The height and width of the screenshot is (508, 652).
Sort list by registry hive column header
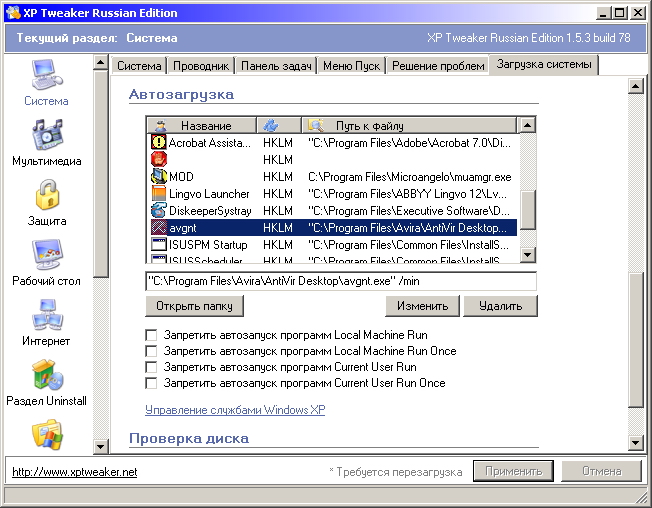point(279,126)
